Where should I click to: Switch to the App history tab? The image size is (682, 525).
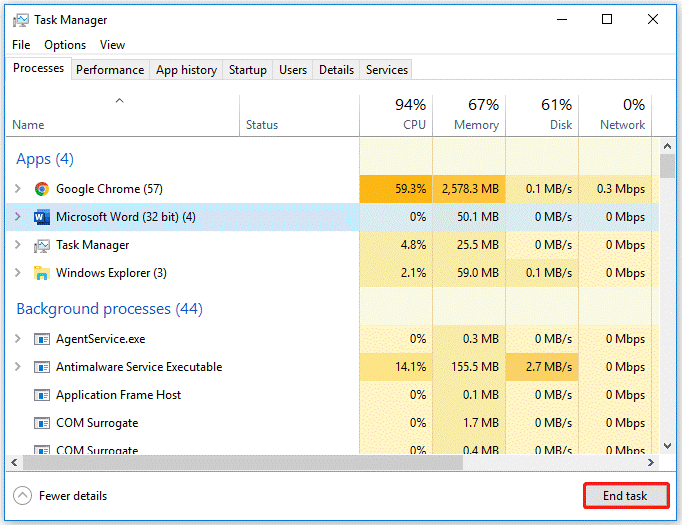point(186,70)
